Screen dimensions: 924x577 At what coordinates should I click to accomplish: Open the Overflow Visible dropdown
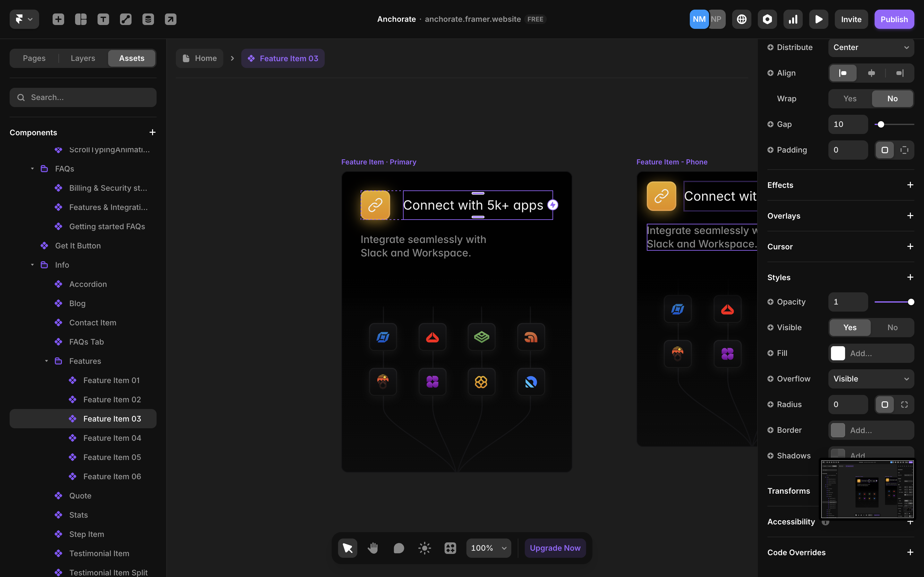(x=871, y=379)
